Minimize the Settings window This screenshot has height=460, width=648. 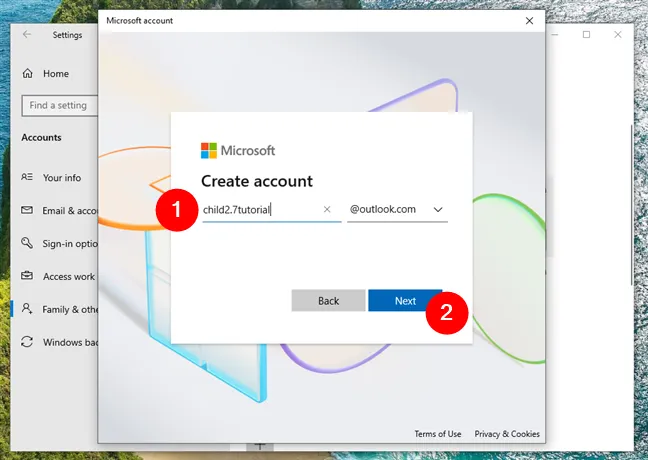(x=555, y=34)
